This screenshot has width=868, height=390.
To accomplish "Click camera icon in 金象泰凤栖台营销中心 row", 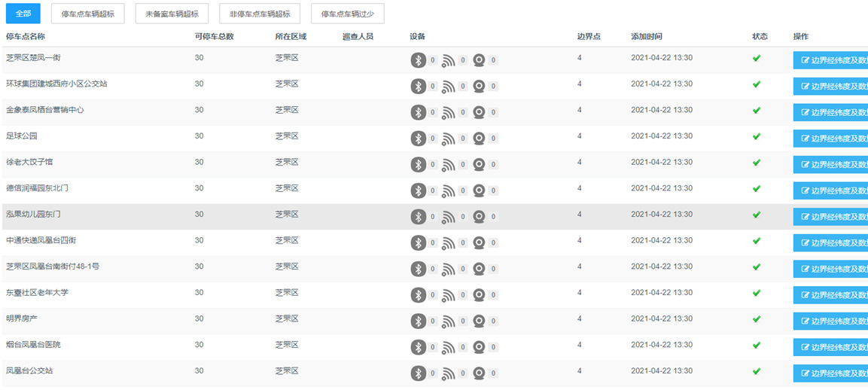I will point(479,112).
